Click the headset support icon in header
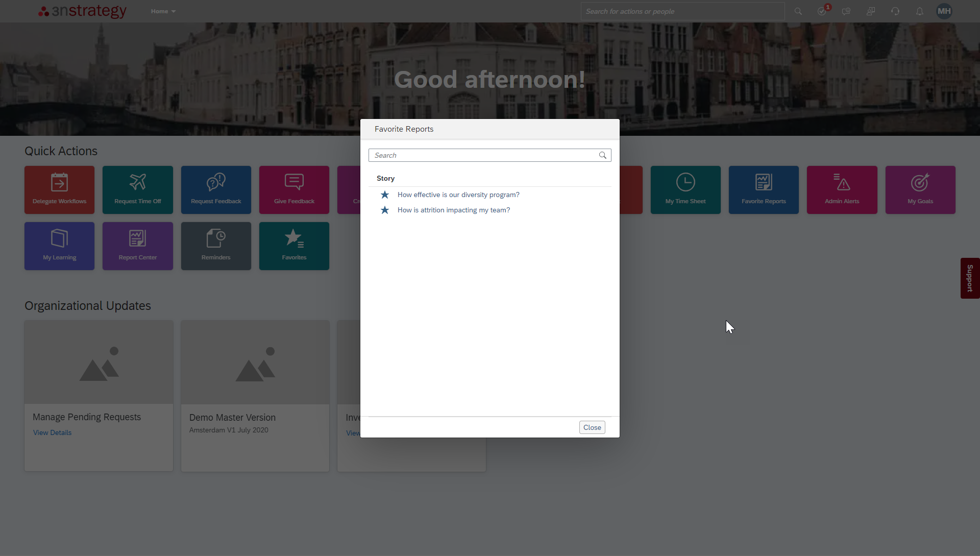 (x=895, y=11)
